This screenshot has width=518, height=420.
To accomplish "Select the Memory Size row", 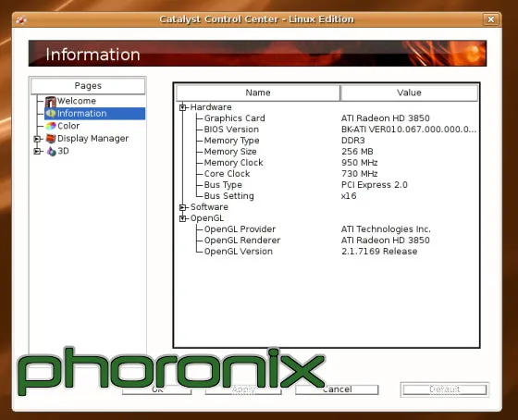I will pos(230,152).
